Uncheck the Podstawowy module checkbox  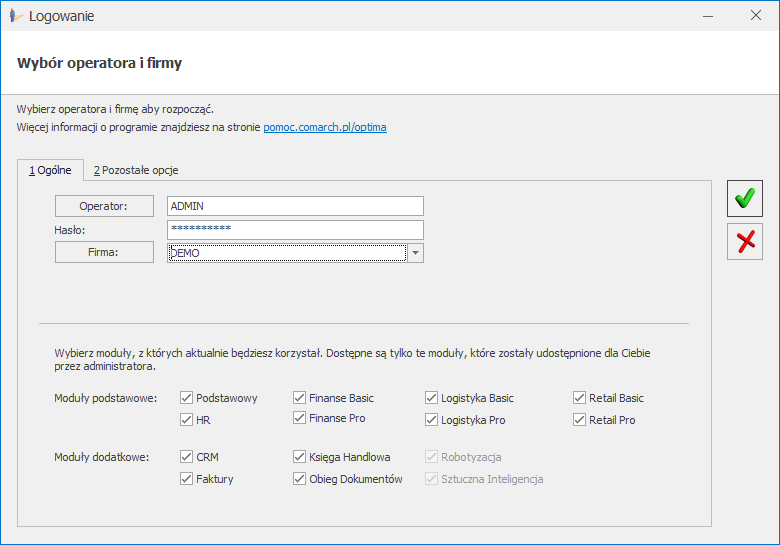pos(187,398)
